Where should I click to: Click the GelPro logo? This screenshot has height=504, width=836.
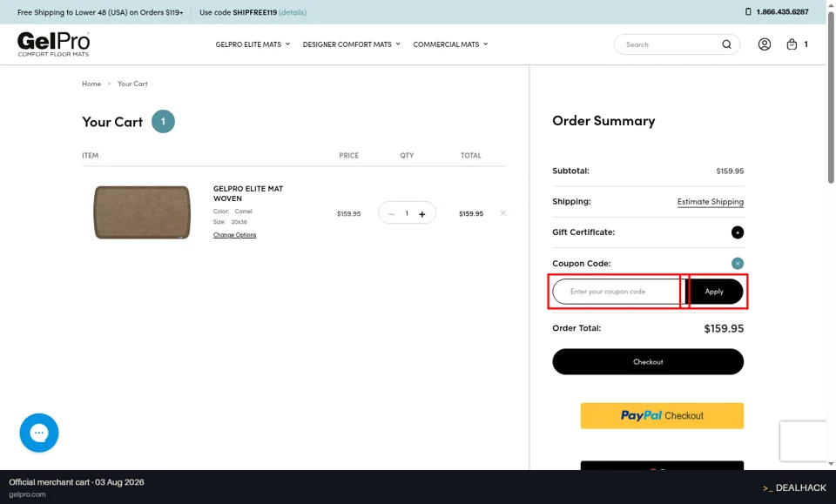pyautogui.click(x=53, y=44)
